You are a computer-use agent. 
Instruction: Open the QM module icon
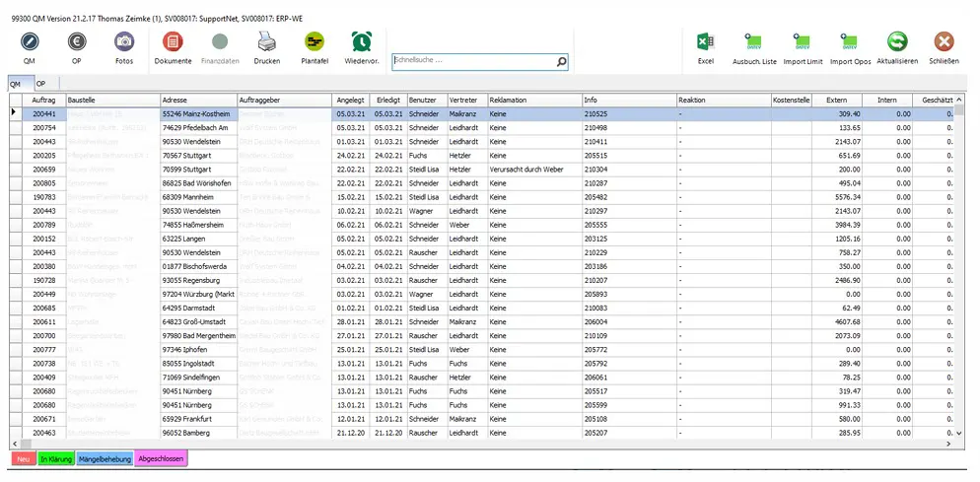[x=29, y=42]
